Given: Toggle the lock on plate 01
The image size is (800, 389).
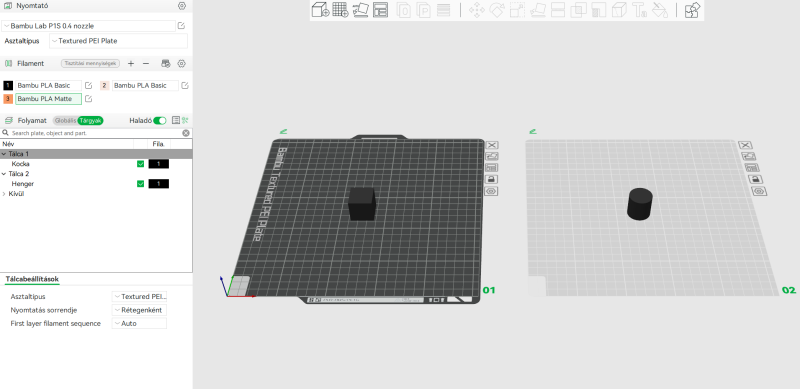Looking at the screenshot, I should (x=492, y=179).
